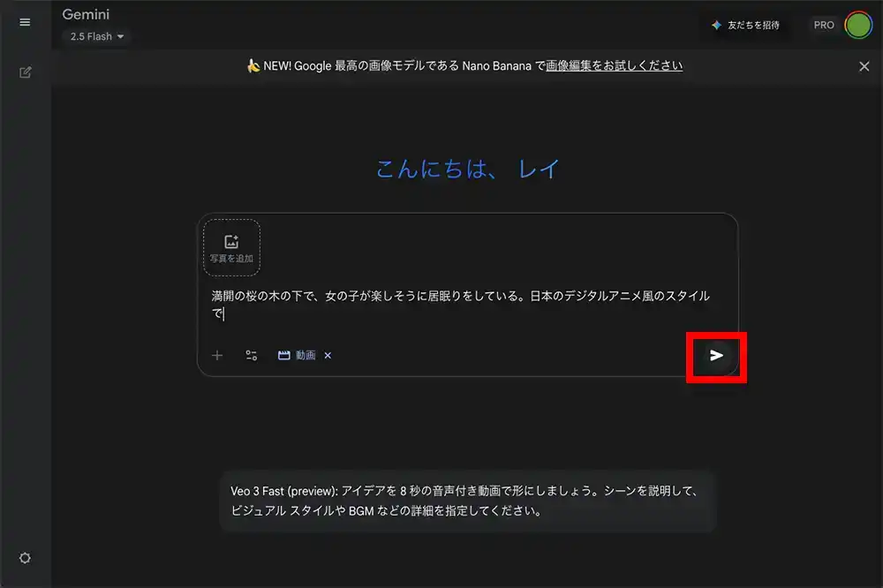Click the plus icon to add files
This screenshot has height=588, width=883.
click(x=217, y=355)
